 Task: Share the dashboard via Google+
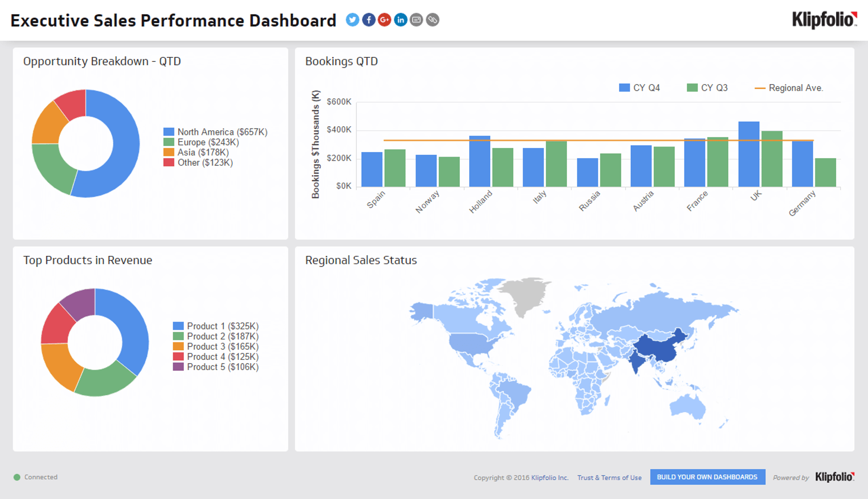pyautogui.click(x=384, y=20)
